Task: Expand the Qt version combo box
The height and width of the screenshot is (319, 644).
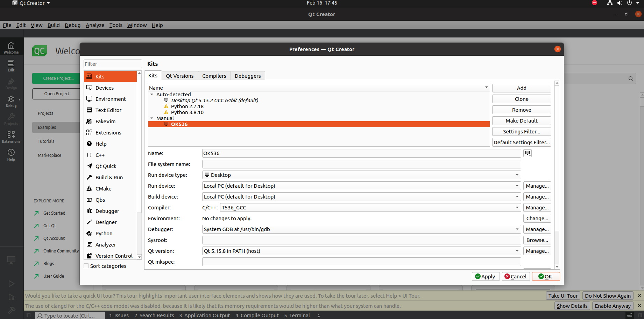Action: [361, 251]
